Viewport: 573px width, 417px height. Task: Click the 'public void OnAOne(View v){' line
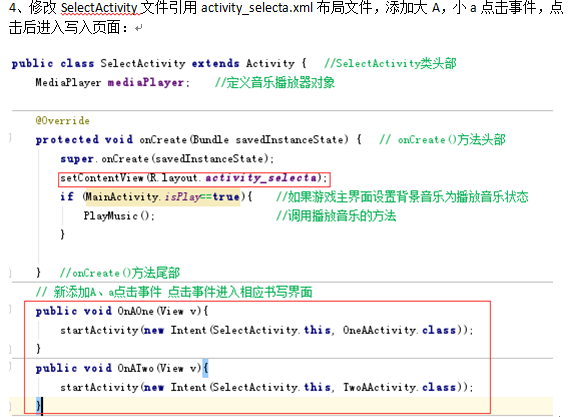click(x=122, y=311)
